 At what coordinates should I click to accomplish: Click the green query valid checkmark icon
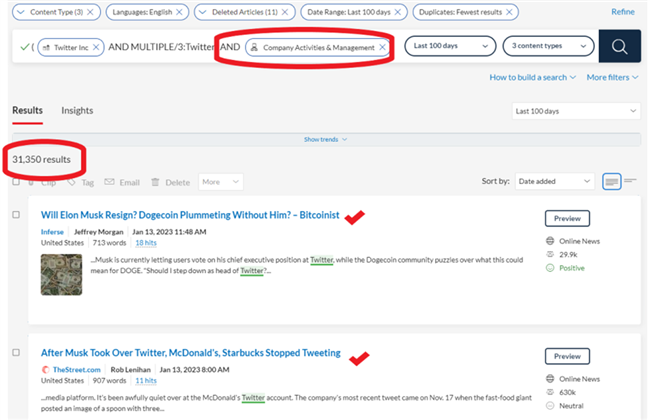coord(24,47)
